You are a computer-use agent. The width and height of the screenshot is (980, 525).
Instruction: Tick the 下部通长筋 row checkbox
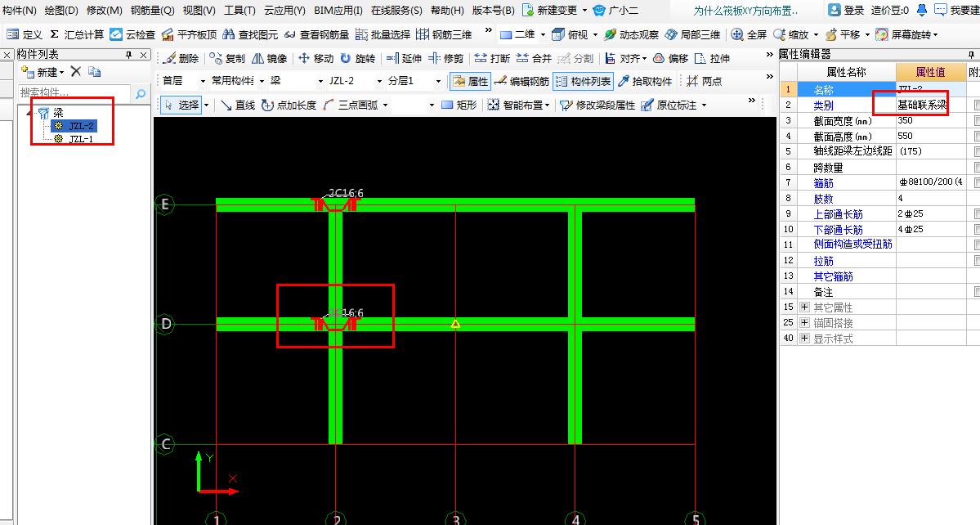click(x=977, y=229)
